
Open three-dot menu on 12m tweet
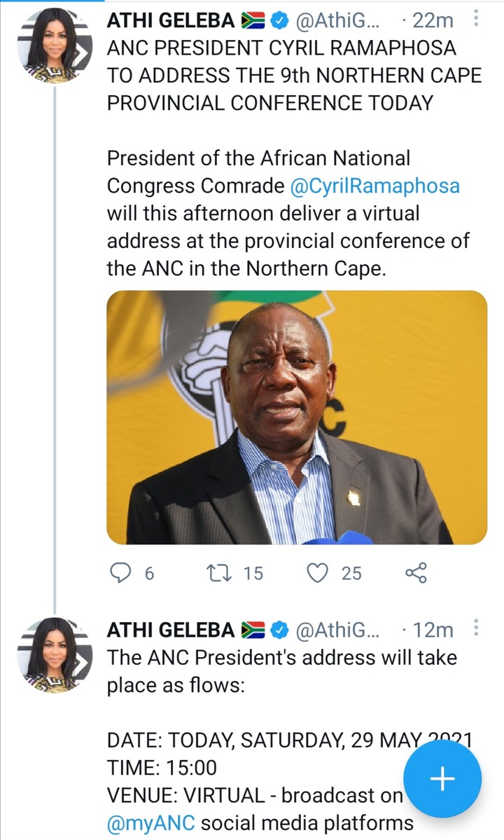477,629
